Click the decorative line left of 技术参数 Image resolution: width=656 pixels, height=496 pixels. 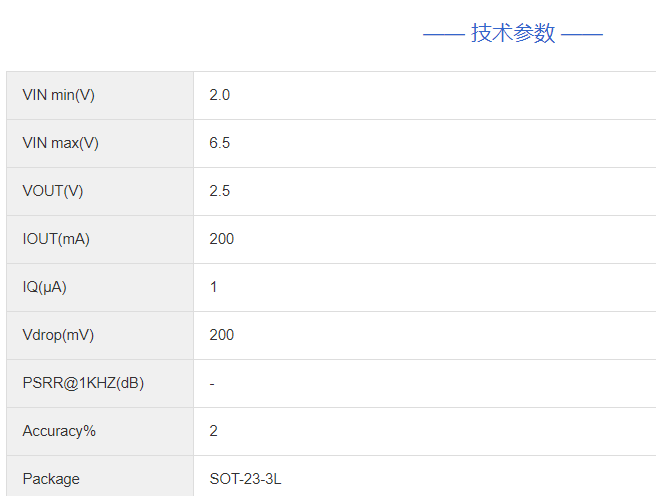[x=444, y=34]
